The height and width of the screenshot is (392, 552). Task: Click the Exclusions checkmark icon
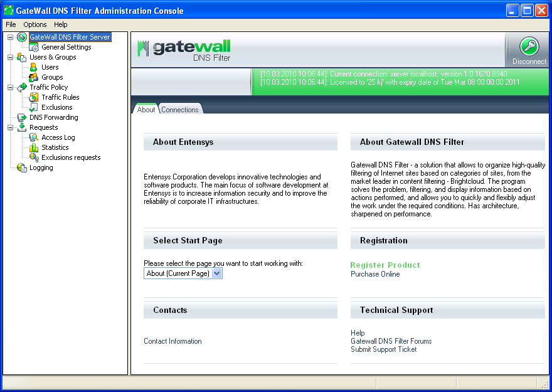[x=34, y=107]
